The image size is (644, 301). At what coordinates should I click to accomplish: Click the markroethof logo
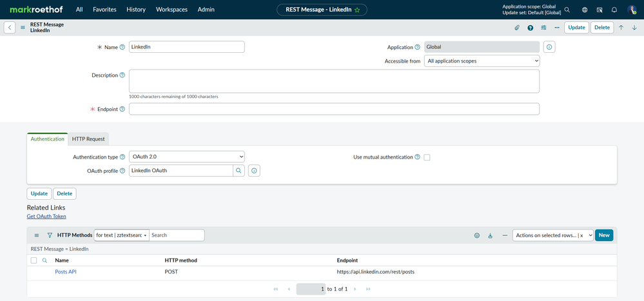click(x=36, y=10)
